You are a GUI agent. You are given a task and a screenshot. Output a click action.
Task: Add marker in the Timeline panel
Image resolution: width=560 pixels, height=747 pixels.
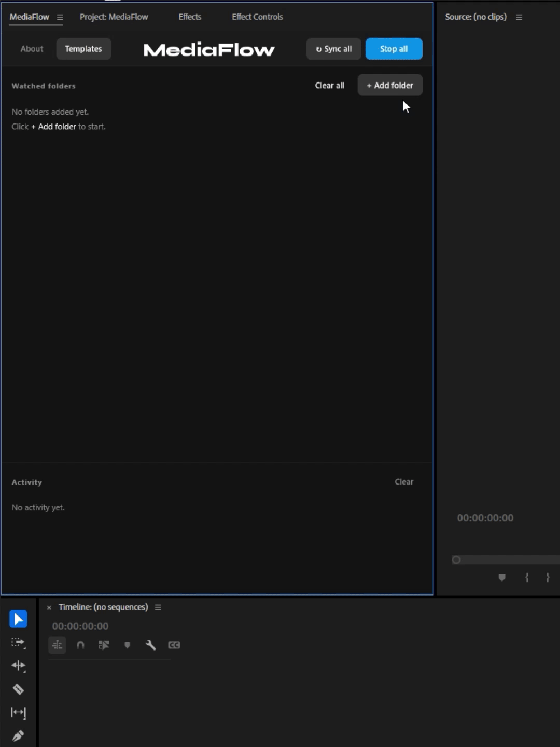coord(127,645)
